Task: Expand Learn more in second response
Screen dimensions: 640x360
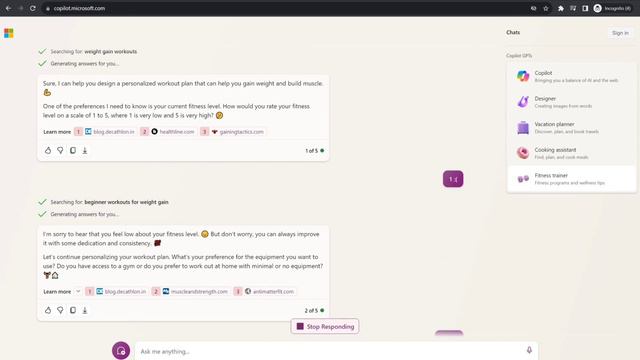Action: pos(78,291)
